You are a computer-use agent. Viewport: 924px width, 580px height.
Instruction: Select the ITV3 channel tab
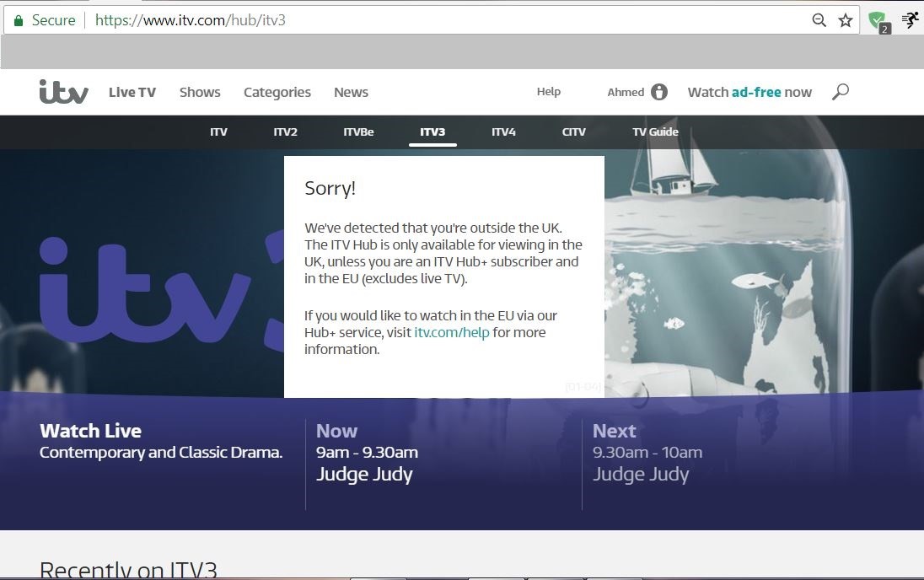(x=432, y=132)
